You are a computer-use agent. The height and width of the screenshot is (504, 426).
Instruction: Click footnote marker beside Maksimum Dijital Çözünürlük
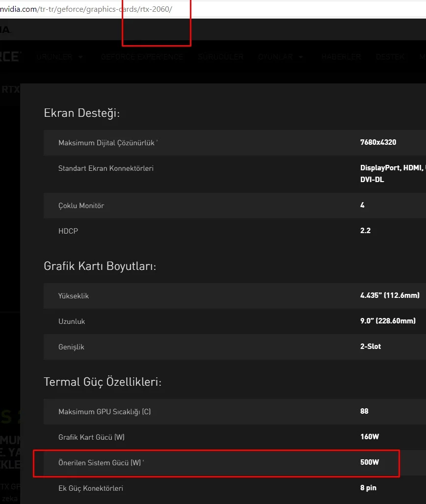[x=157, y=141]
